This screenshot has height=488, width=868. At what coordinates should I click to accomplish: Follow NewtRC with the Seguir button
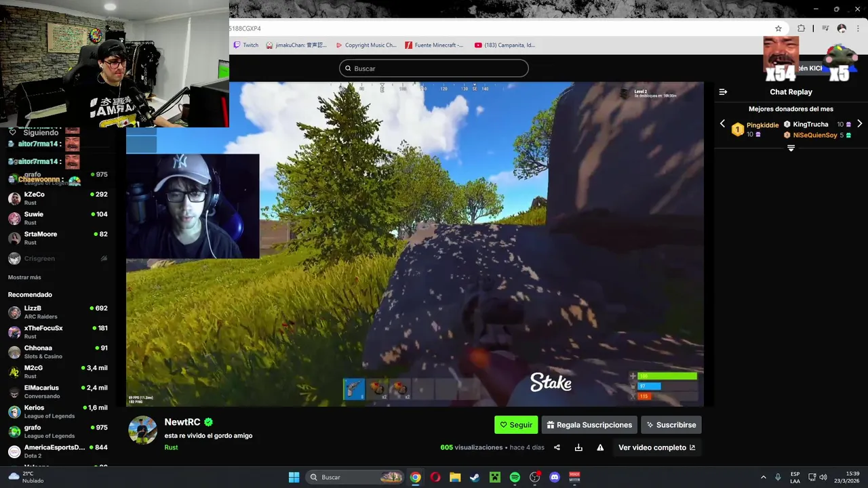(x=516, y=425)
